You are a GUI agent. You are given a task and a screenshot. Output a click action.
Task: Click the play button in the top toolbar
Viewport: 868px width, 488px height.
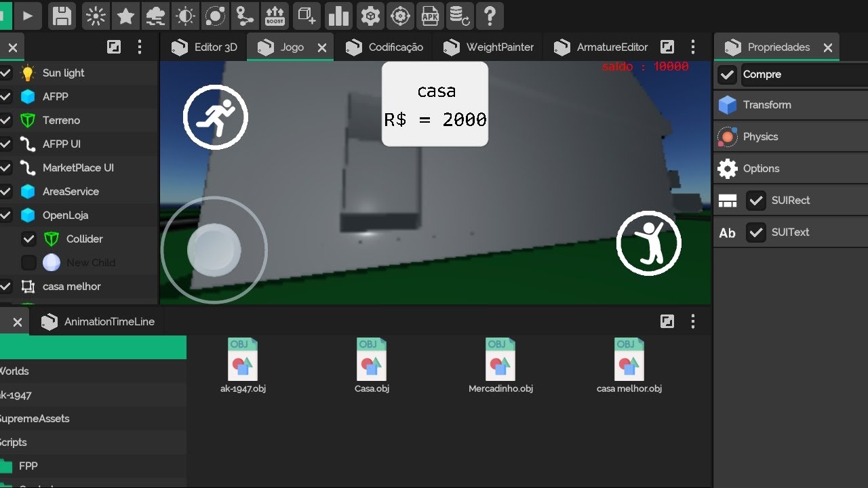point(28,15)
